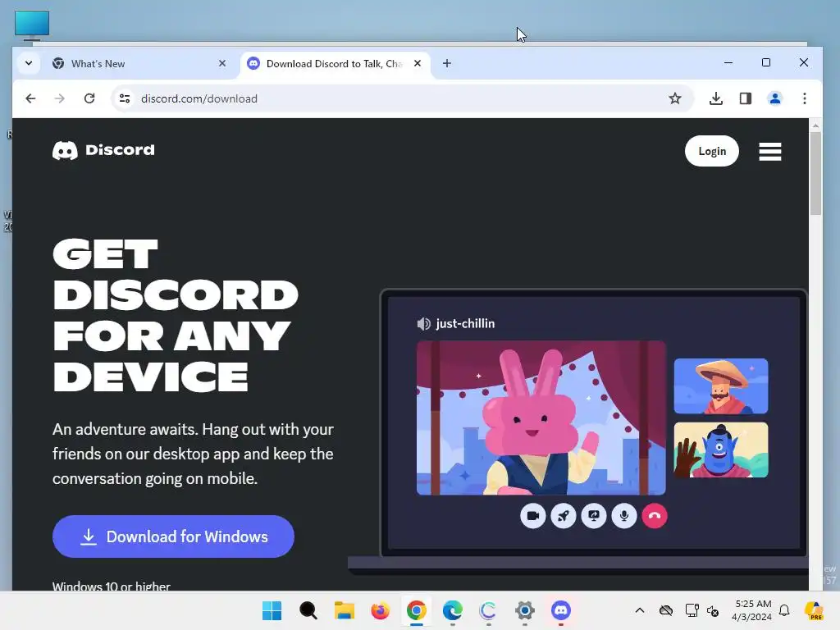Expand the tab search dropdown arrow
Image resolution: width=840 pixels, height=630 pixels.
[29, 63]
